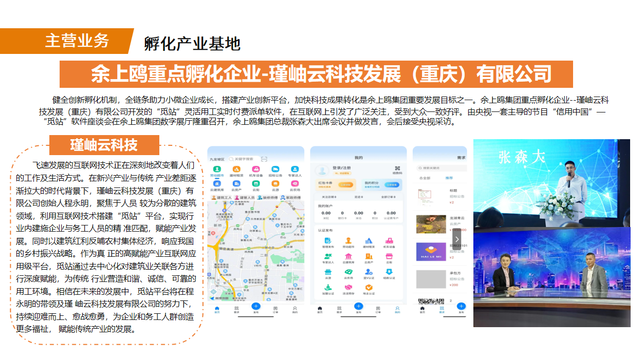Image resolution: width=644 pixels, height=359 pixels.
Task: Select 云街 icon under 认证发布
Action: (389, 256)
